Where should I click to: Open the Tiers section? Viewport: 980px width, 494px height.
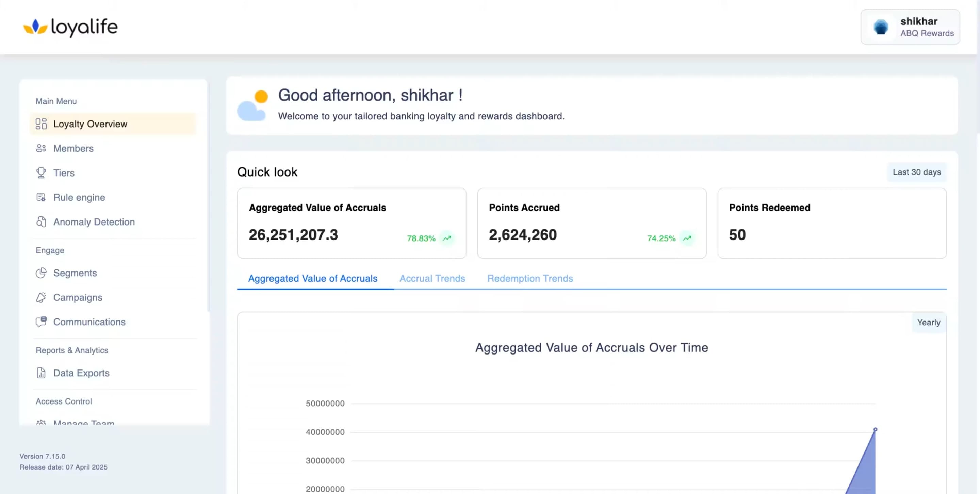tap(113, 173)
